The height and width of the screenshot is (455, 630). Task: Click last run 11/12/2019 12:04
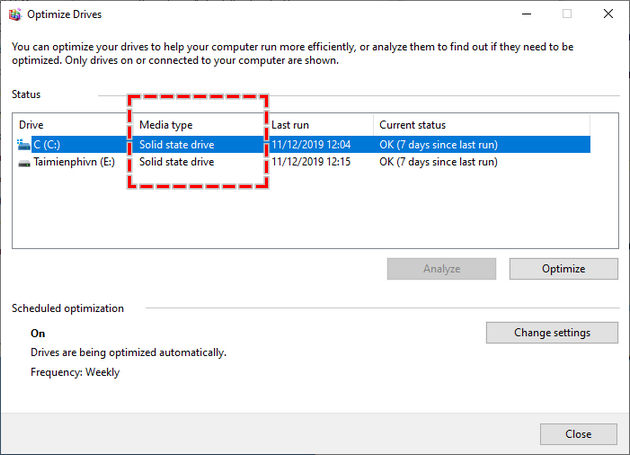coord(311,145)
